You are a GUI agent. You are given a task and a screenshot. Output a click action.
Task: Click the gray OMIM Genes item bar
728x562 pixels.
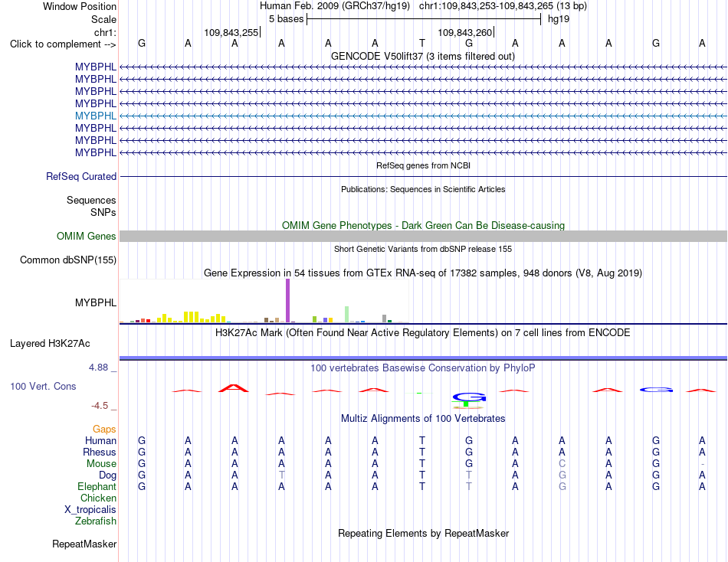[x=423, y=237]
